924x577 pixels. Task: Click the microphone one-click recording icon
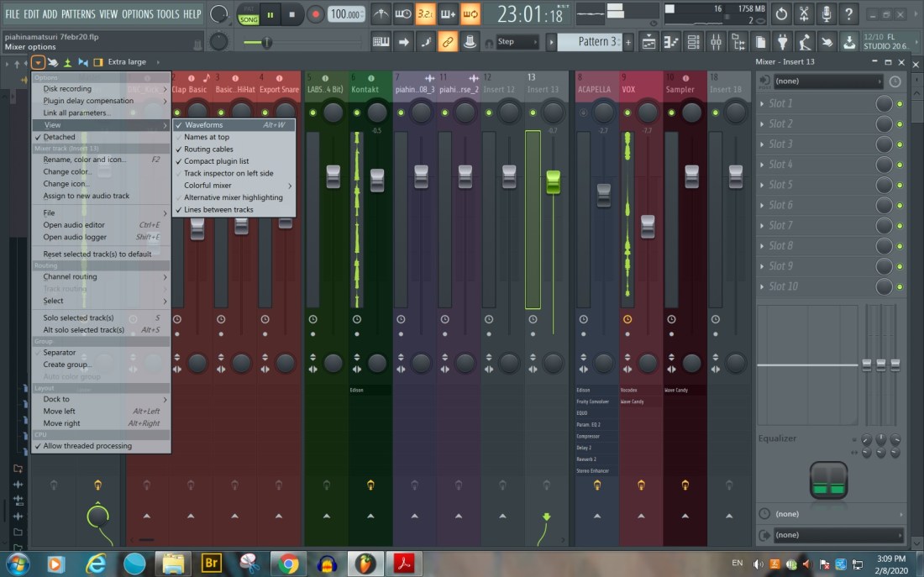(x=826, y=14)
